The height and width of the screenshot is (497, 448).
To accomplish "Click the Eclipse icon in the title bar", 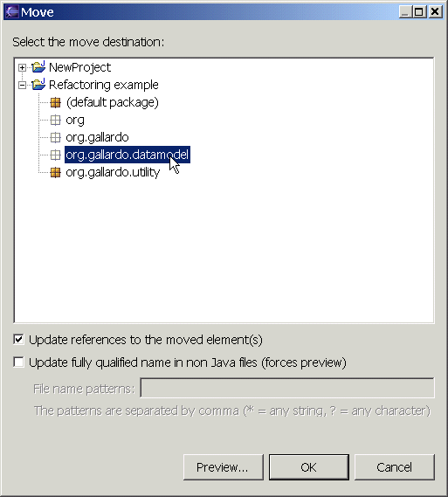I will [12, 11].
